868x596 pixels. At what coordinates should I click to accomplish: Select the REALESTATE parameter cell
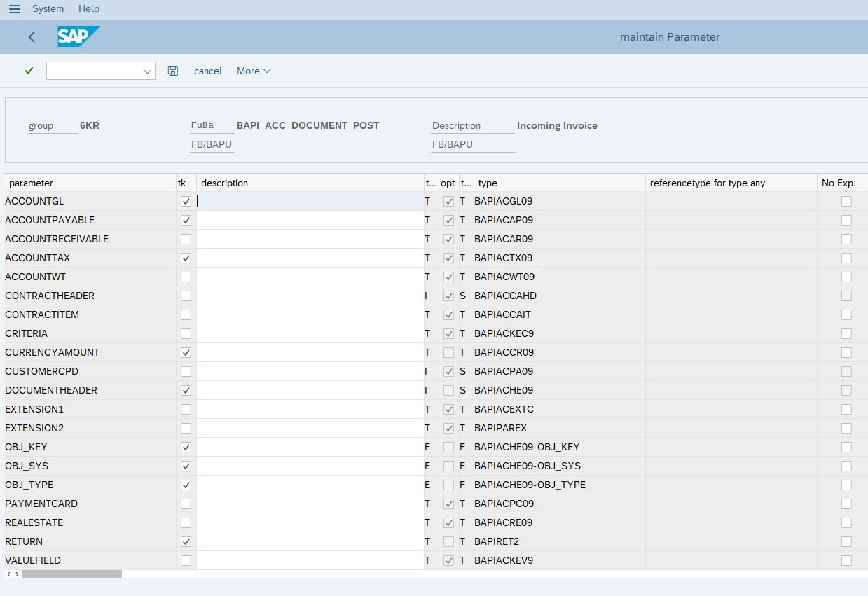[x=90, y=522]
